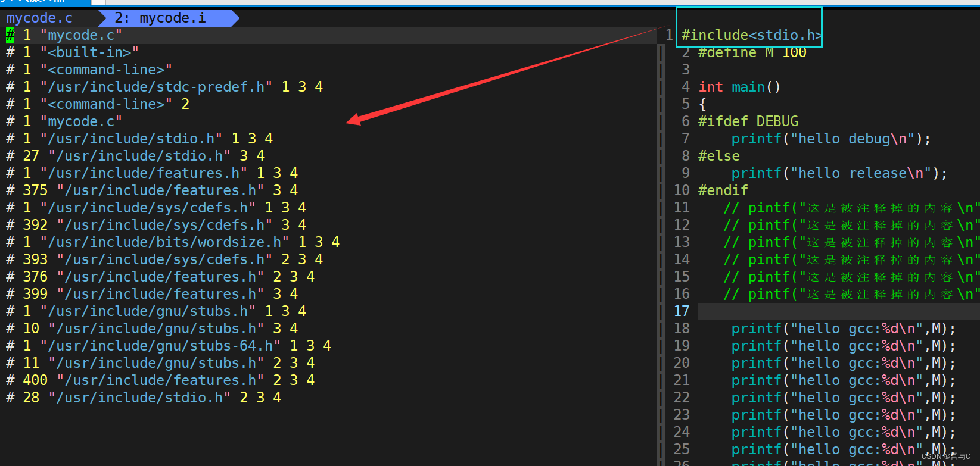Click the line '# 376 "/usr/include/features.h" 2 3 4'
This screenshot has width=980, height=466.
pos(160,277)
